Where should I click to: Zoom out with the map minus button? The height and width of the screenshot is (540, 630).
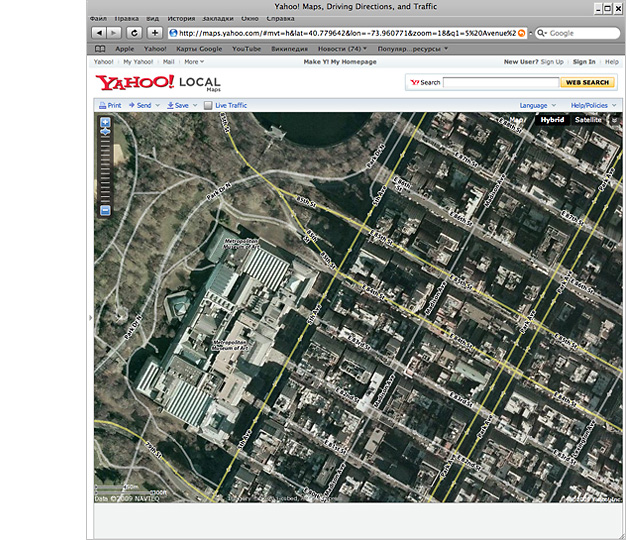[x=104, y=210]
